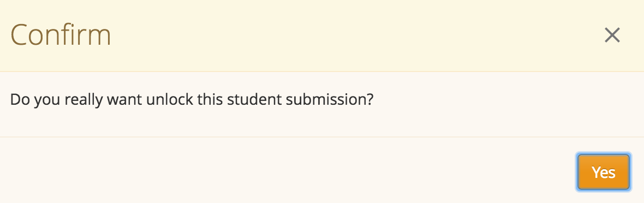Viewport: 644px width, 203px height.
Task: Exit the confirmation prompt with the X
Action: coord(612,35)
